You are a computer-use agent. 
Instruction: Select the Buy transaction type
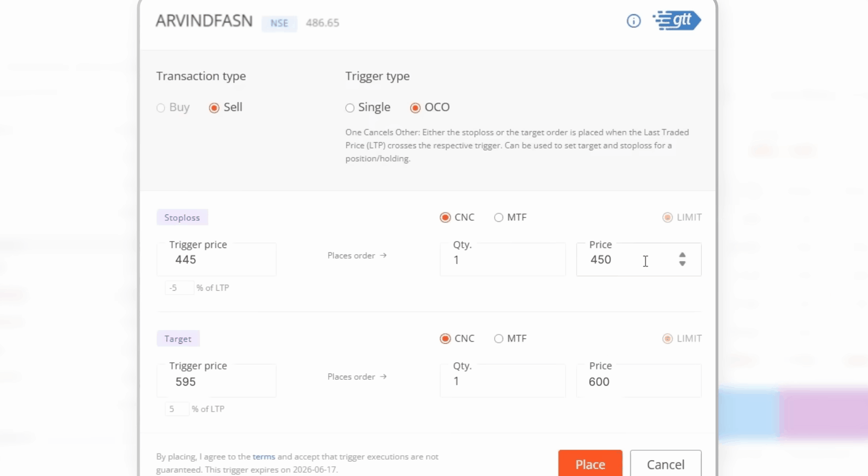coord(161,108)
